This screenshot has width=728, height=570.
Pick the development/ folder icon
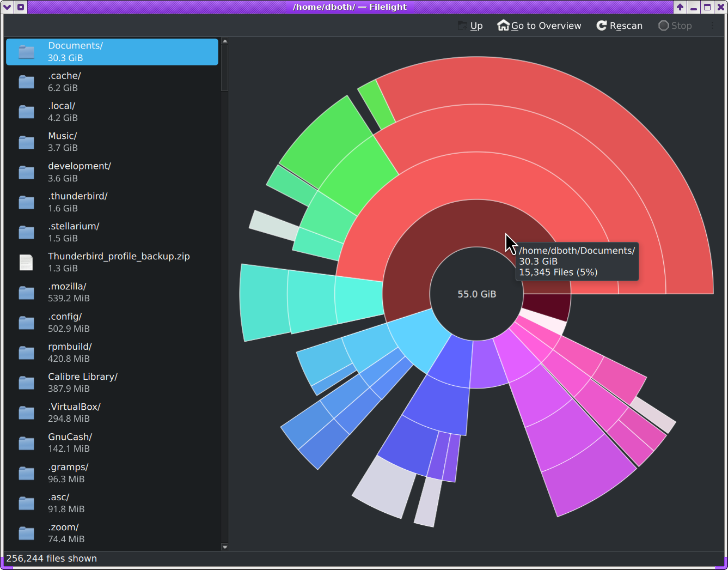click(x=26, y=172)
